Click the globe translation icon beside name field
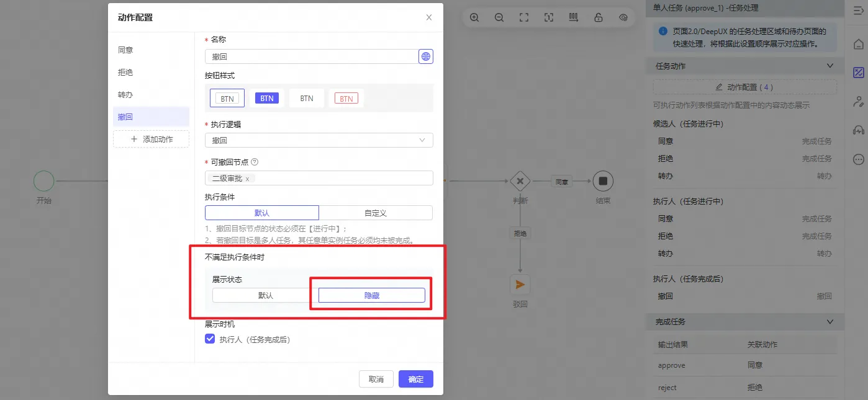The image size is (868, 400). pos(426,56)
